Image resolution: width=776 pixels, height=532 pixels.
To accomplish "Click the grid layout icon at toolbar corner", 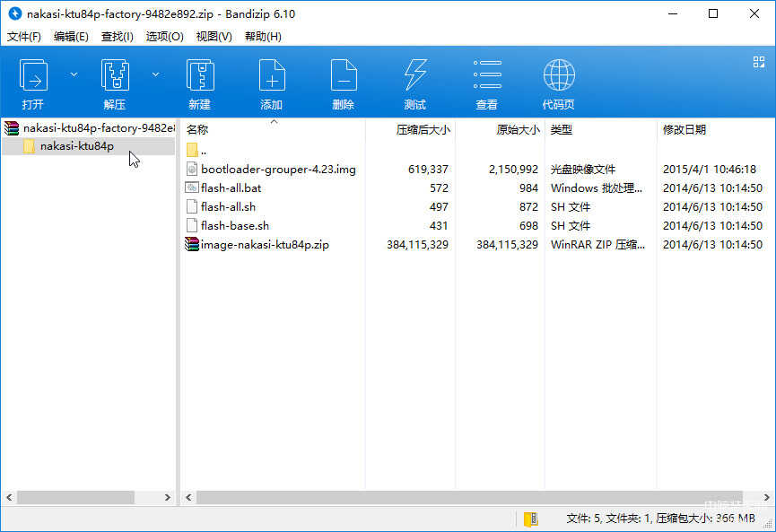I will tap(759, 62).
